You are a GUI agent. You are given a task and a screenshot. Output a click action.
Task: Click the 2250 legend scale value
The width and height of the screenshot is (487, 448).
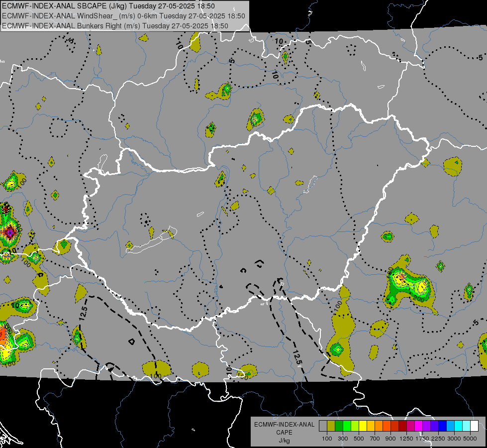click(438, 439)
